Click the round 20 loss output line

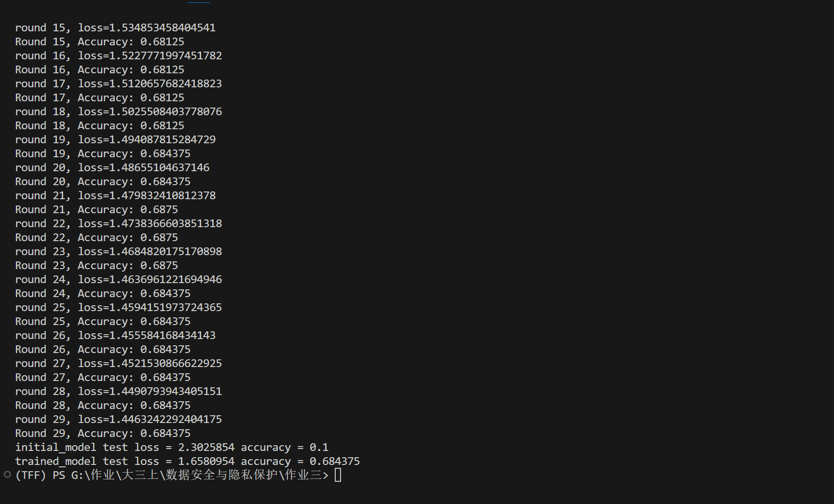coord(112,167)
